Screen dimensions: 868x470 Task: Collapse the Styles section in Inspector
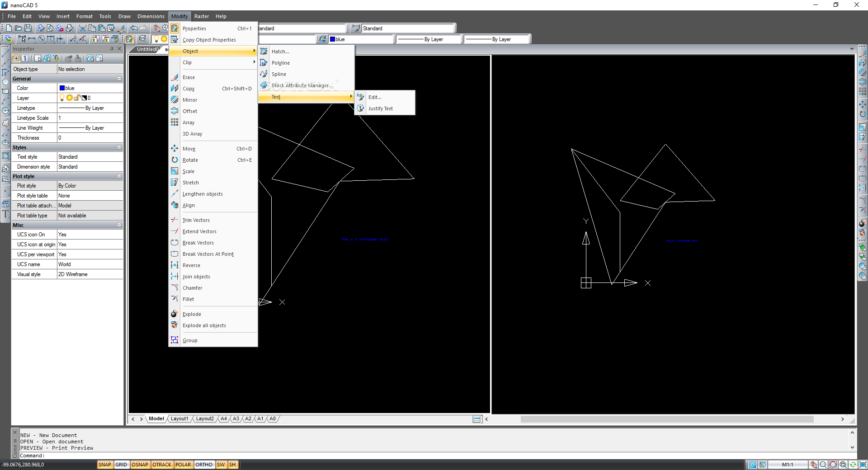(x=119, y=147)
